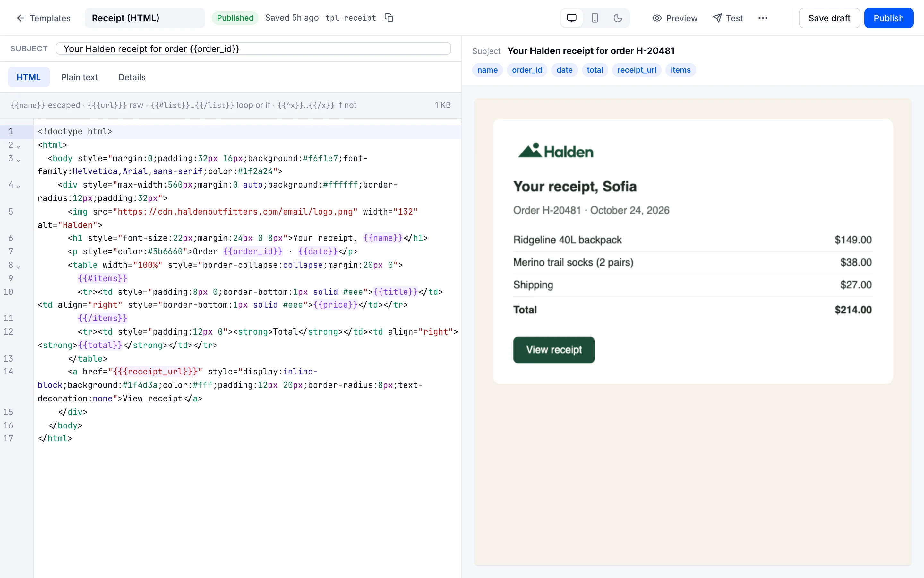
Task: Click the 'Your receipt, Sofia' heading
Action: click(x=575, y=187)
